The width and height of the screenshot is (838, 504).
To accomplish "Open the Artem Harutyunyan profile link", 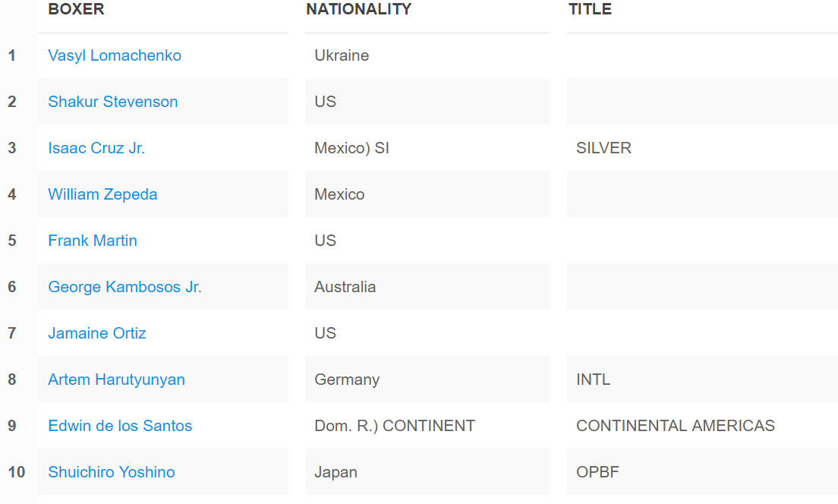I will click(116, 380).
